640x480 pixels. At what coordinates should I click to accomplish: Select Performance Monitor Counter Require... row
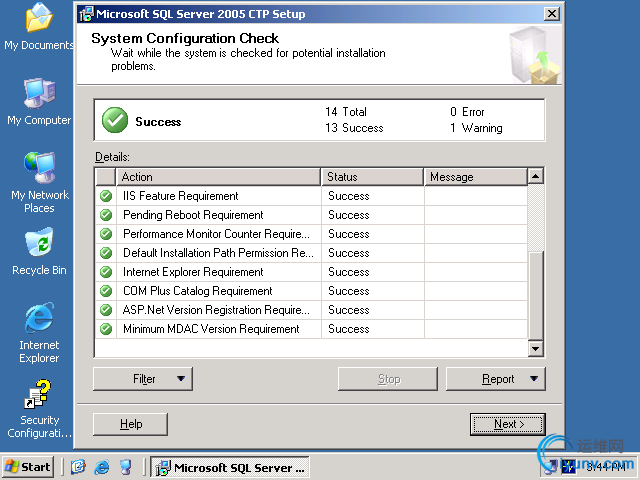216,234
